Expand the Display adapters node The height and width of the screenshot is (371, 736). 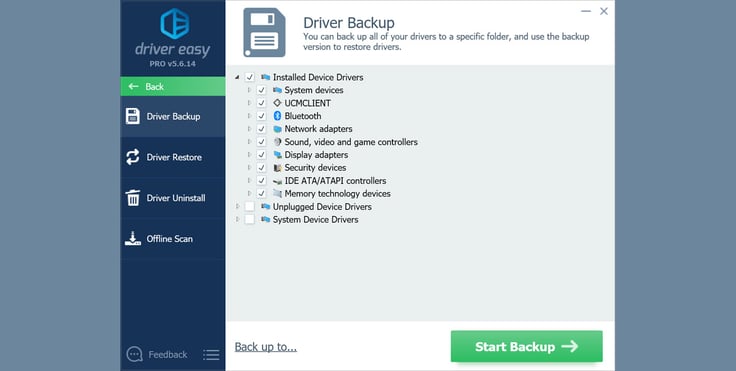click(249, 155)
